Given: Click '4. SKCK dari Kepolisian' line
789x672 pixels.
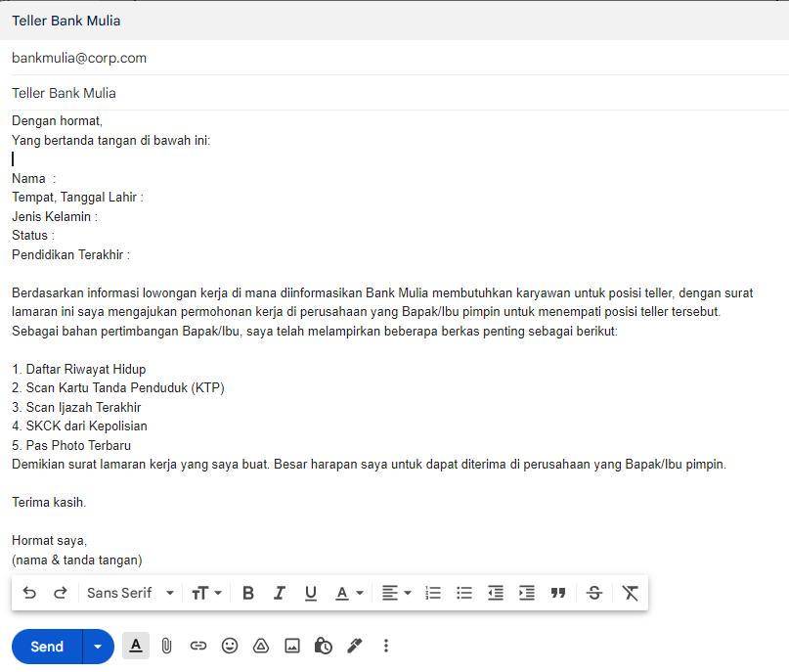Looking at the screenshot, I should 79,426.
